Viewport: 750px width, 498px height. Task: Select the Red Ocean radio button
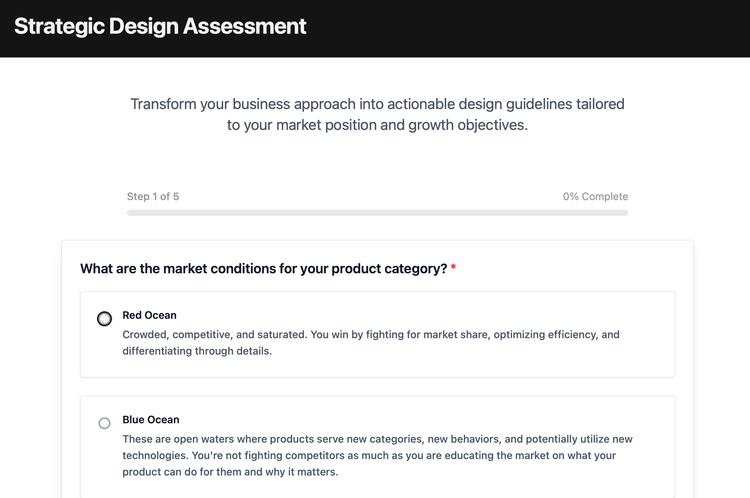pos(104,319)
